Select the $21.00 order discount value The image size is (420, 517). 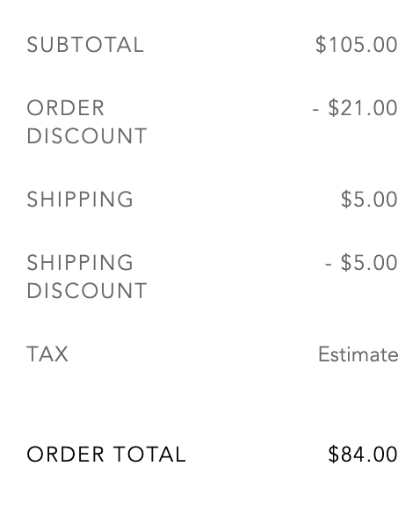[x=363, y=108]
